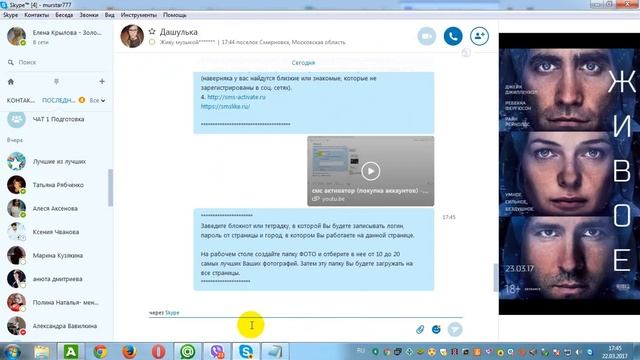Follow the sms-activate.ru link

[x=236, y=97]
